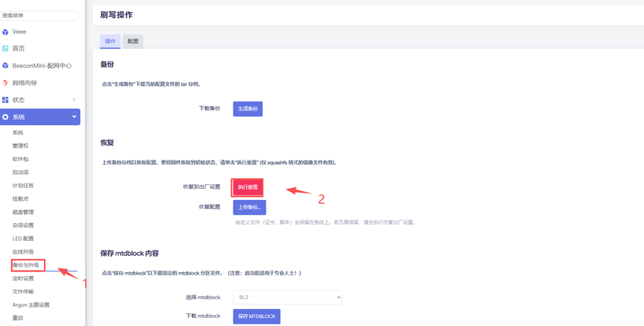This screenshot has width=644, height=326.
Task: Open the 选择 mtdblock BL2 dropdown
Action: [x=287, y=297]
